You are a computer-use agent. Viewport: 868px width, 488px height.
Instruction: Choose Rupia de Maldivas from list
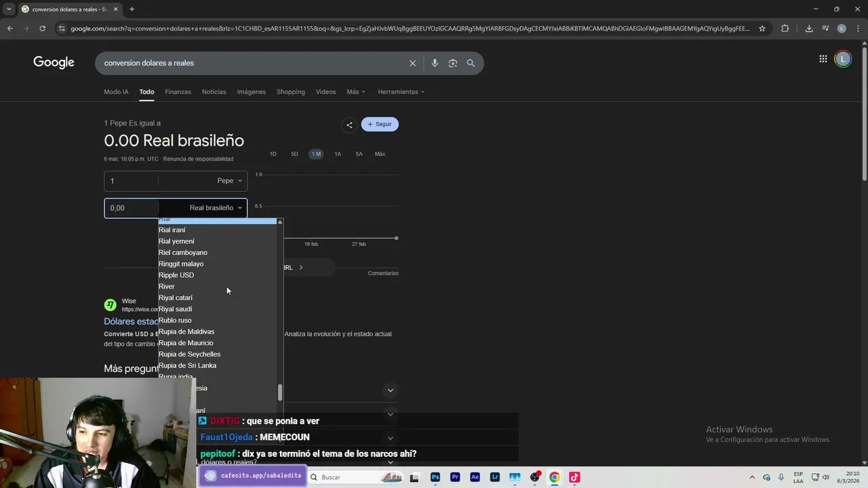point(218,331)
